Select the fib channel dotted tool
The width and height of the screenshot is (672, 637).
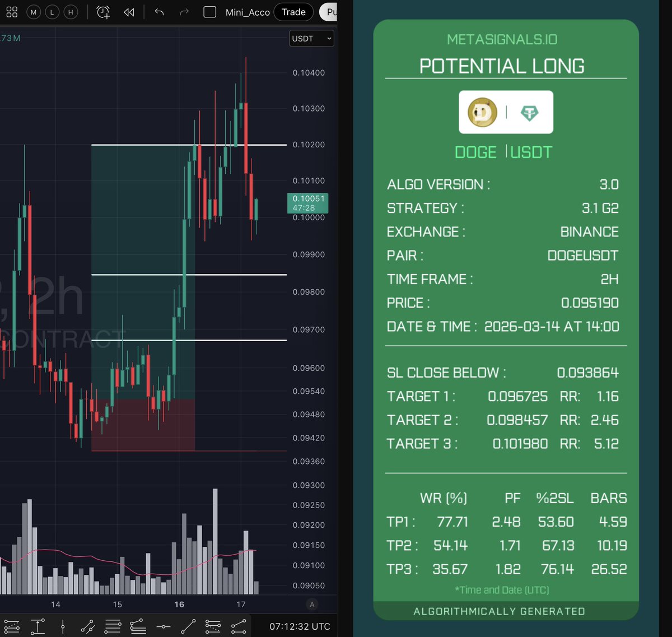click(x=213, y=625)
